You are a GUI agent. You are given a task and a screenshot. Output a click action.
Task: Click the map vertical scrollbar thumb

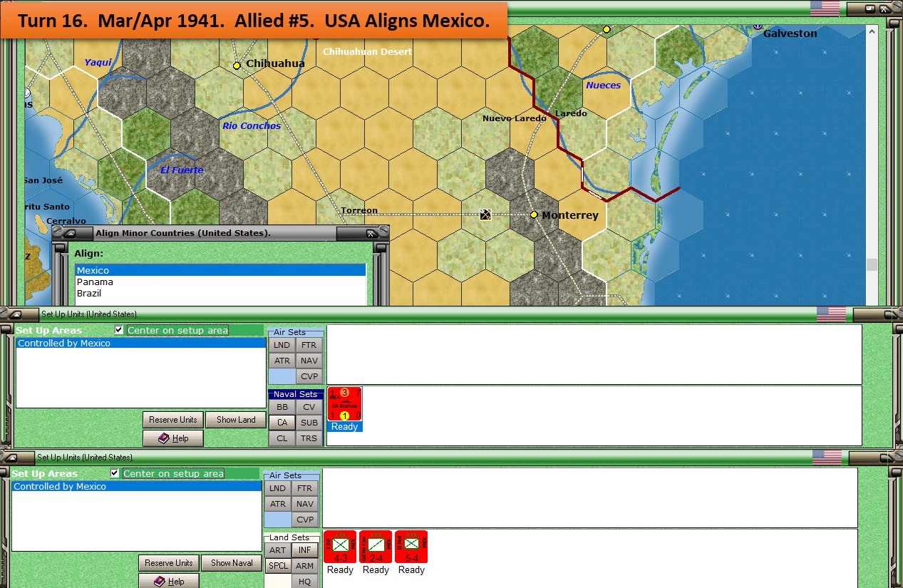pos(872,265)
